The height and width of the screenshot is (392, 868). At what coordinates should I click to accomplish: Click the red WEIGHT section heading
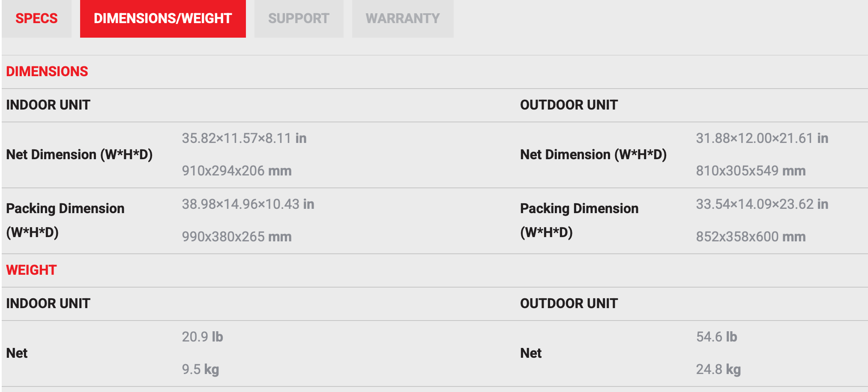pos(31,270)
